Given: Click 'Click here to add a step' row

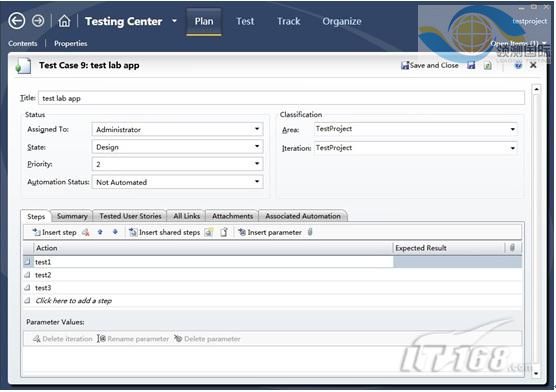Looking at the screenshot, I should (x=272, y=301).
